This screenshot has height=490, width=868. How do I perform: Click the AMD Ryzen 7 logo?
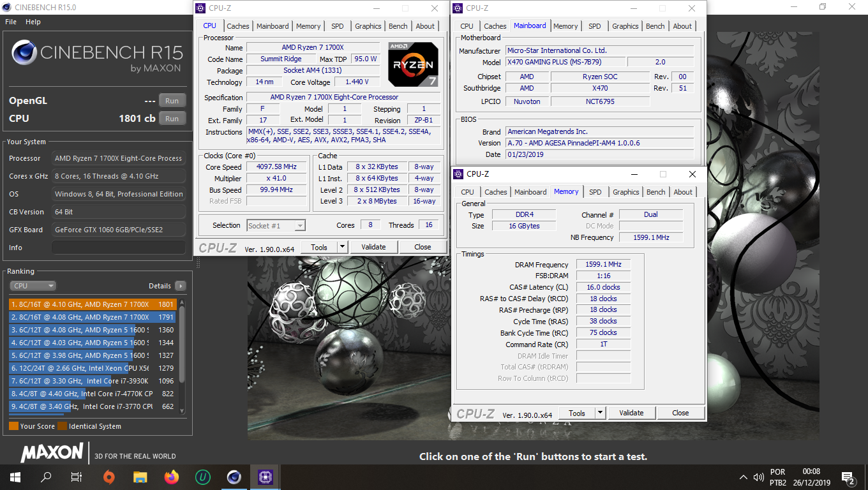[413, 64]
